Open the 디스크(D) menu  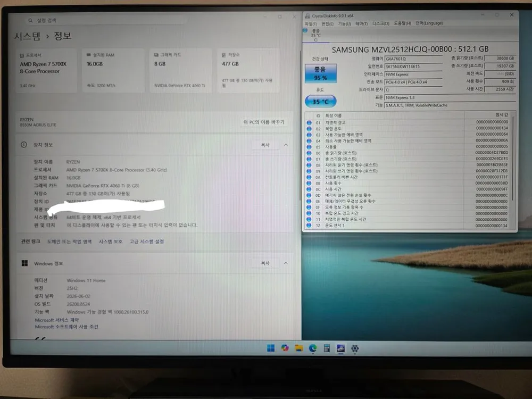point(381,23)
